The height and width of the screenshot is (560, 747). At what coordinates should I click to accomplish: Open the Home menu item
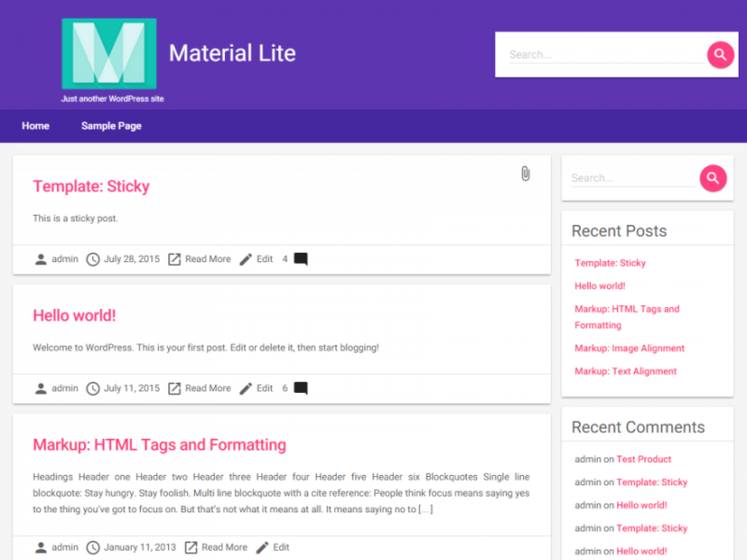click(35, 126)
